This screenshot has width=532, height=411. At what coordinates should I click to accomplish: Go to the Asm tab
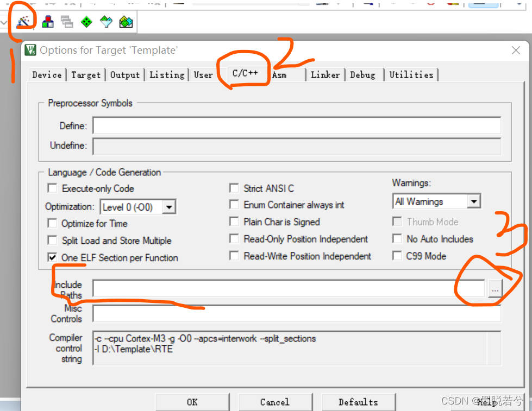coord(279,75)
